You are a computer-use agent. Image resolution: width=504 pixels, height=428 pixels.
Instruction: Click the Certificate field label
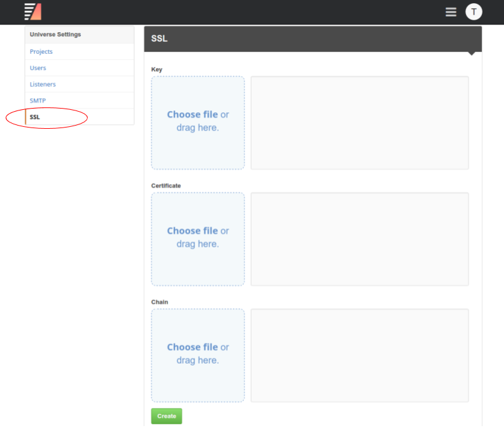coord(166,186)
